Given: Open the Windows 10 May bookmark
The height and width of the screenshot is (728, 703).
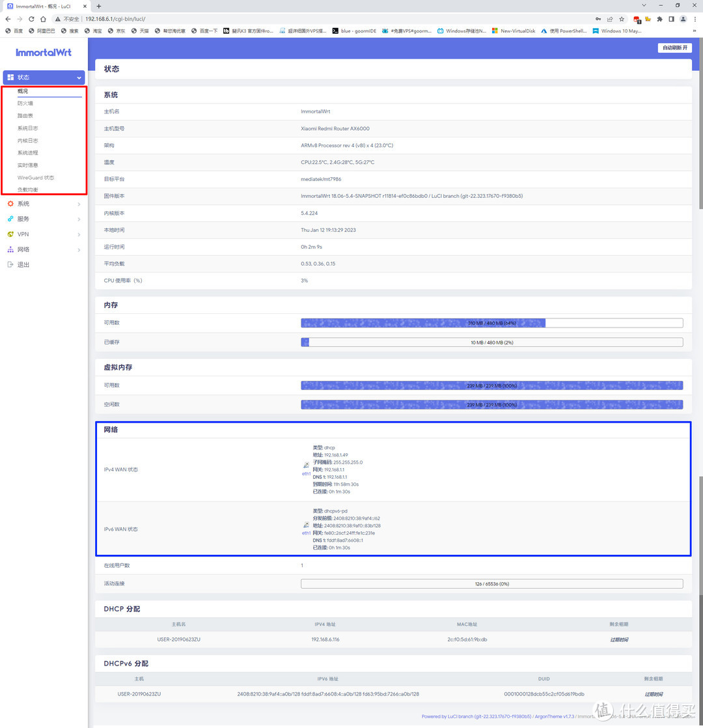Looking at the screenshot, I should click(x=616, y=31).
